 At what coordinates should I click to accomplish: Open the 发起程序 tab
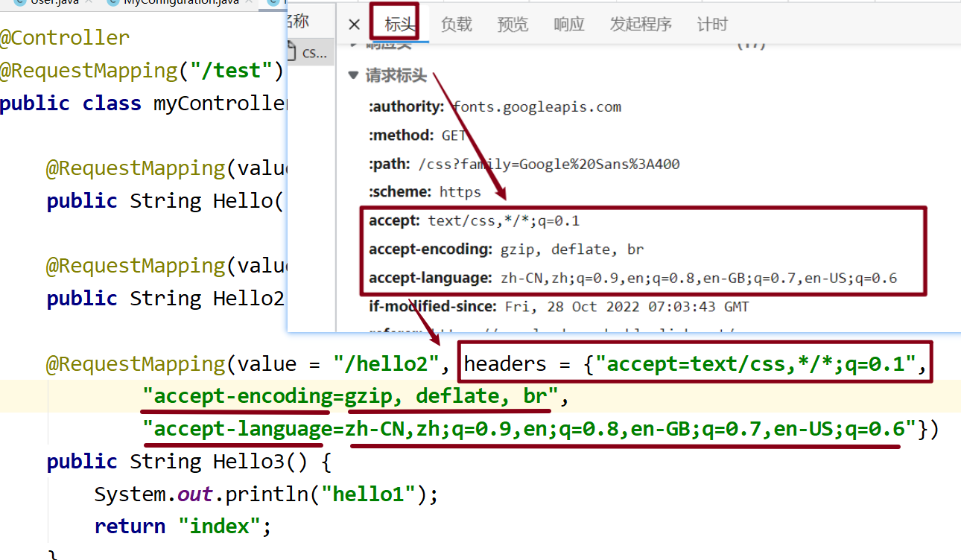pyautogui.click(x=641, y=25)
